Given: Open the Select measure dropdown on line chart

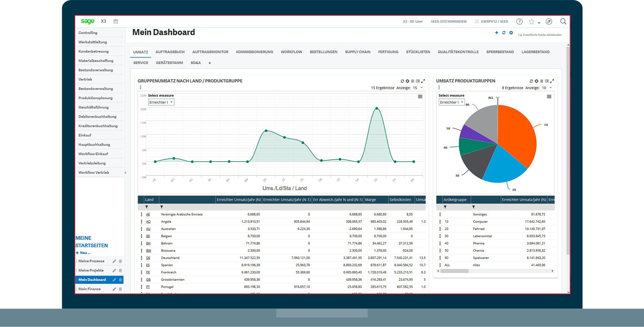Looking at the screenshot, I should tap(161, 102).
